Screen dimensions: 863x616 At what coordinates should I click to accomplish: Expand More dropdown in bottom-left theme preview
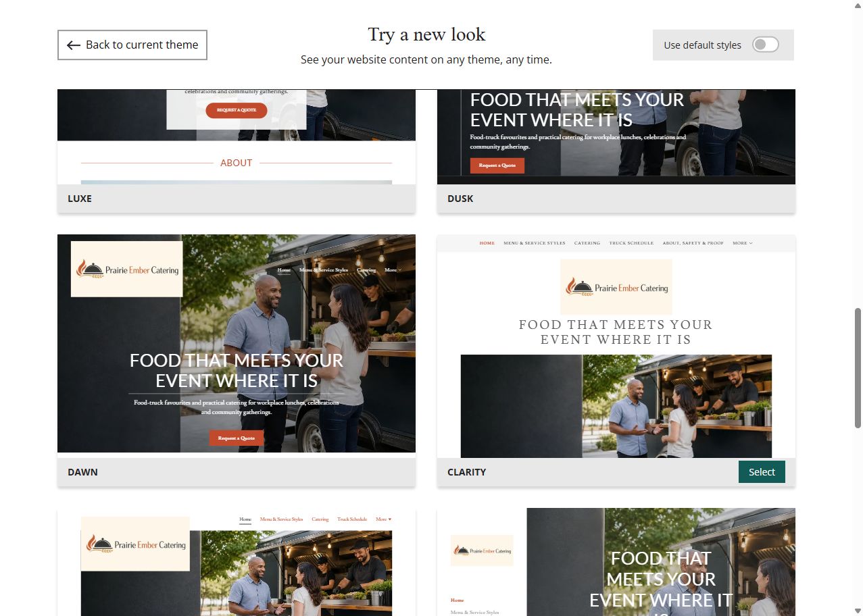tap(383, 519)
